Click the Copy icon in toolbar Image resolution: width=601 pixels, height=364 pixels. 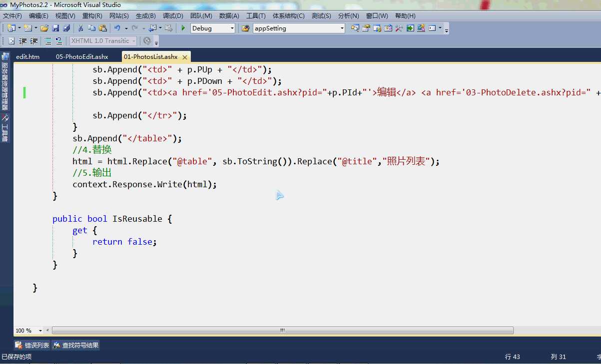click(x=91, y=28)
